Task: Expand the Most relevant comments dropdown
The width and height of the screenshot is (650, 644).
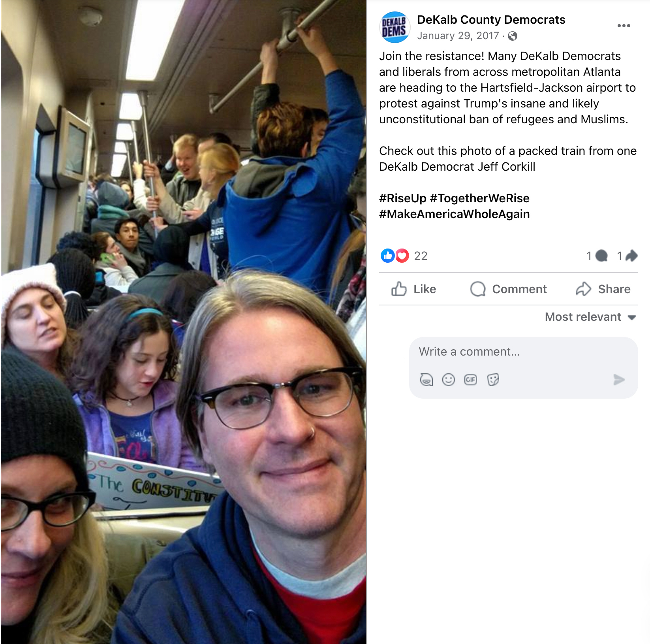Action: coord(590,317)
